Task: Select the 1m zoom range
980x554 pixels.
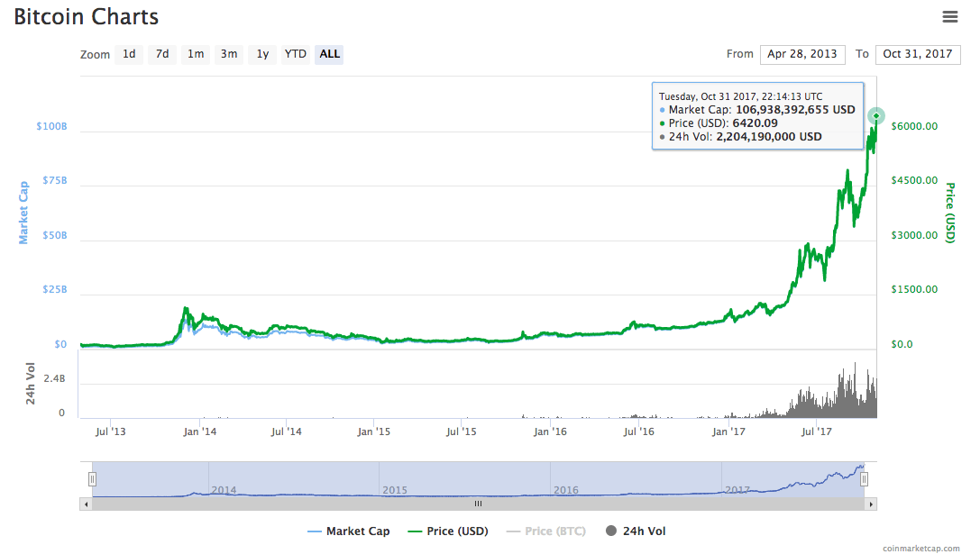Action: click(196, 54)
